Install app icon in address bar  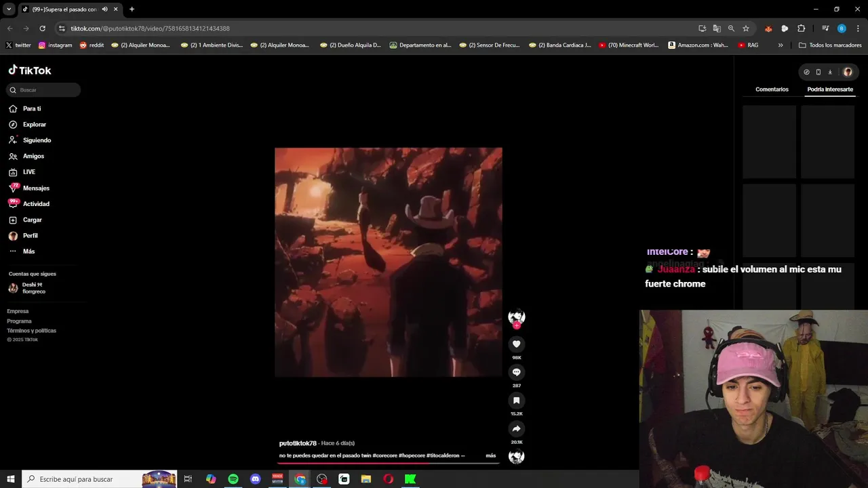click(x=702, y=28)
